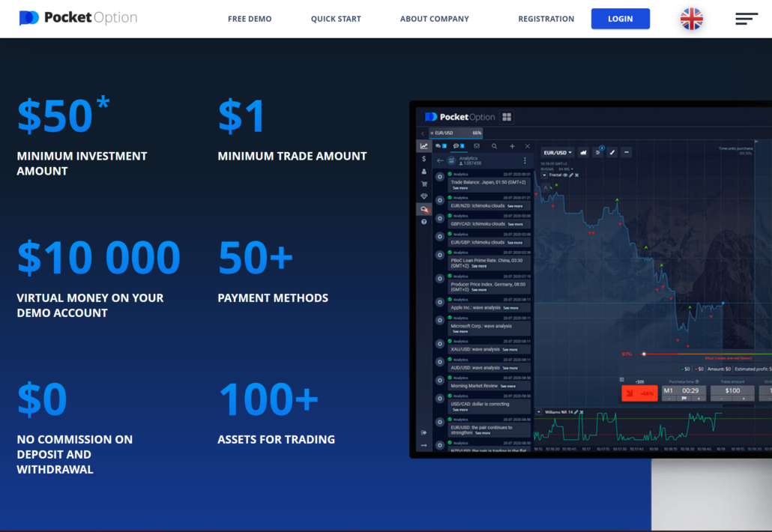This screenshot has width=772, height=532.
Task: Open language selector with UK flag
Action: 691,19
